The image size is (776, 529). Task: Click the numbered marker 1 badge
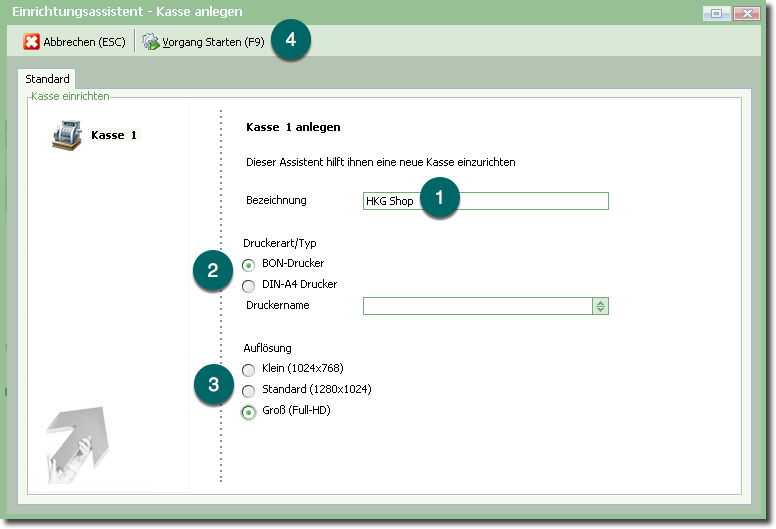[x=440, y=198]
